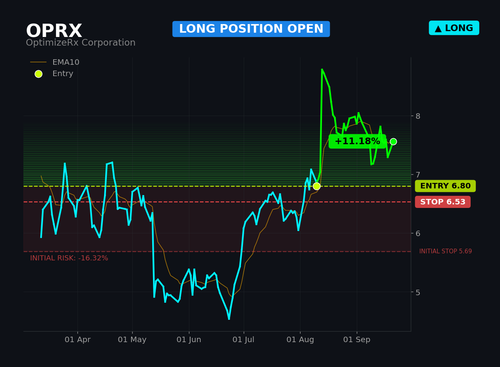Click the +11.18% gain label
This screenshot has height=367, width=500.
[357, 141]
